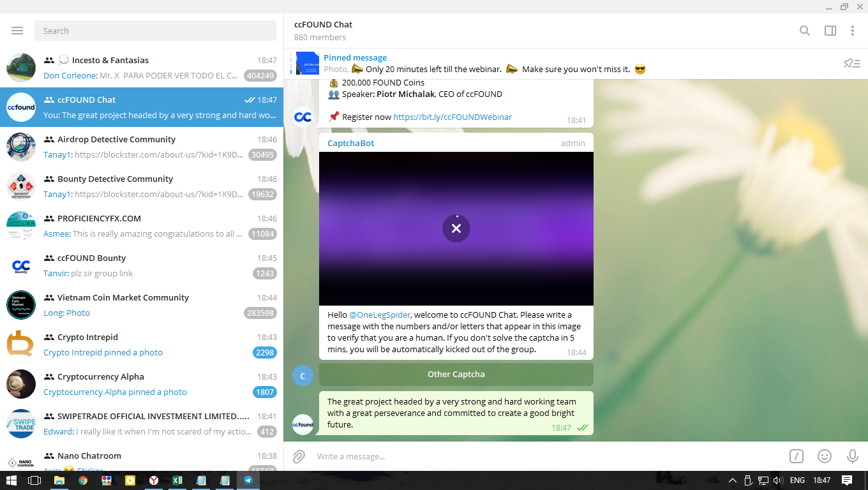This screenshot has height=490, width=868.
Task: Select the ccFOUND Chat conversation
Action: (142, 108)
